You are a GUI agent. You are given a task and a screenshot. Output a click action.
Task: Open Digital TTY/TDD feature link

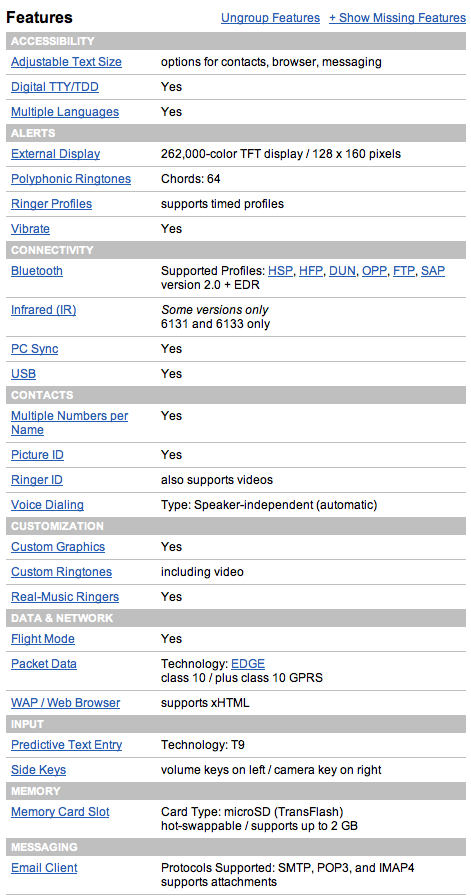pyautogui.click(x=55, y=87)
